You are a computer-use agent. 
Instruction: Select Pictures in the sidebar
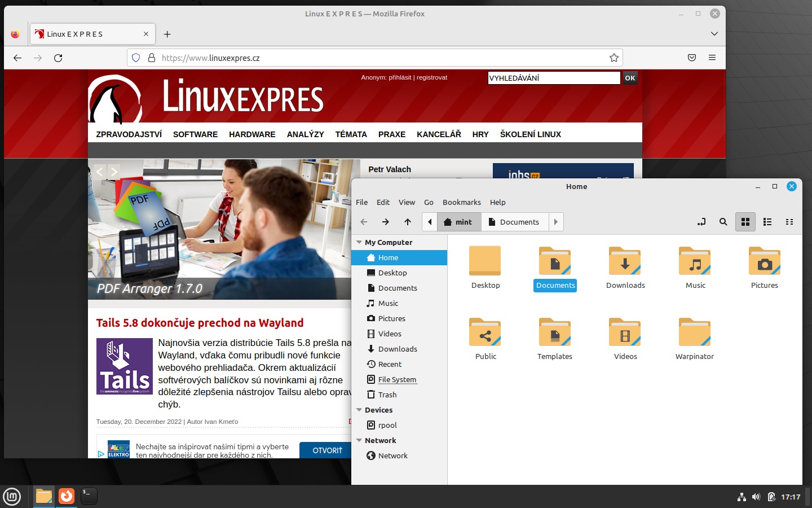point(399,318)
